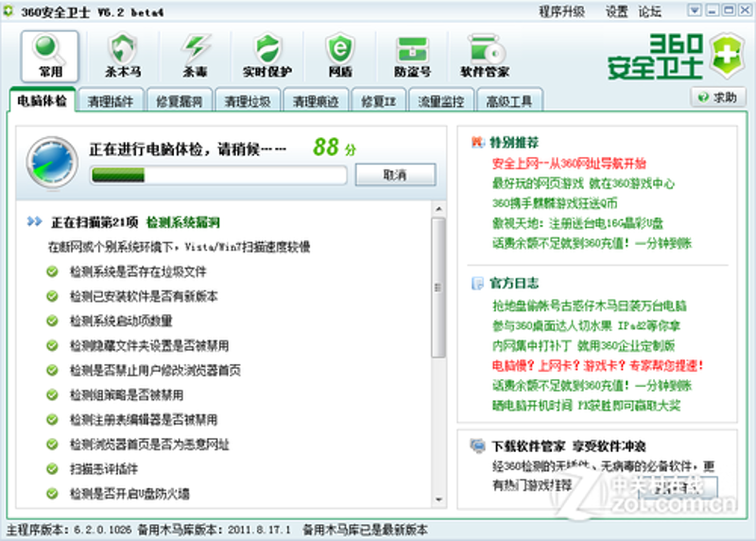The image size is (756, 541).
Task: Click the 下载软件管家 computer icon
Action: click(477, 445)
